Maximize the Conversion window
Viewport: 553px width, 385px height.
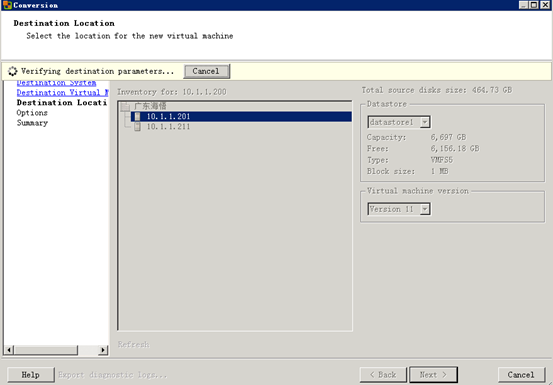[534, 5]
